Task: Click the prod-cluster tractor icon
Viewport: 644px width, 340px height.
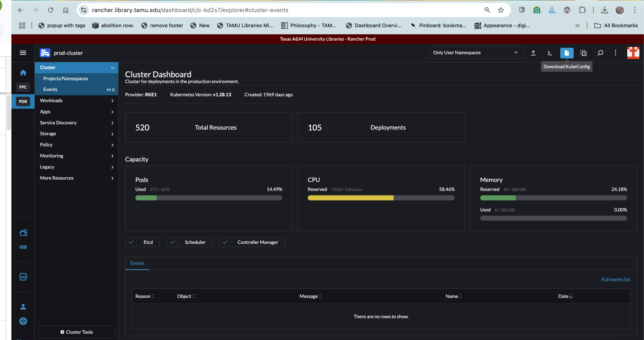Action: [x=45, y=53]
